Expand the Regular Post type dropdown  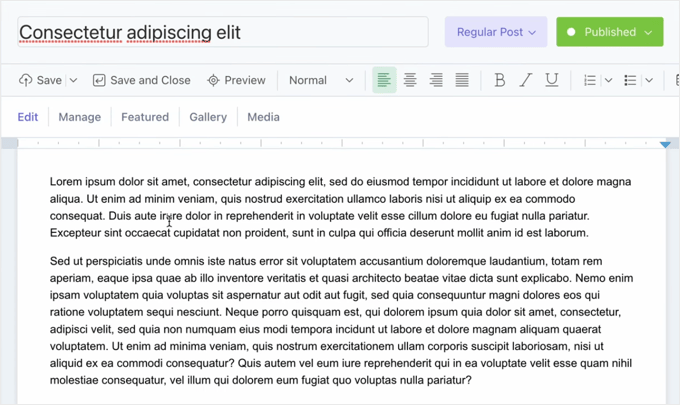(496, 32)
